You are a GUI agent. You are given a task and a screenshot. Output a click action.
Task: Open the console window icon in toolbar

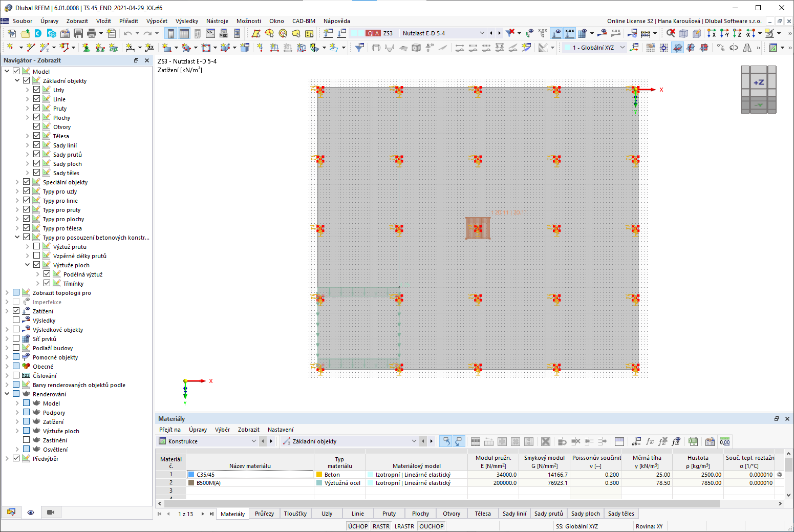pyautogui.click(x=210, y=33)
